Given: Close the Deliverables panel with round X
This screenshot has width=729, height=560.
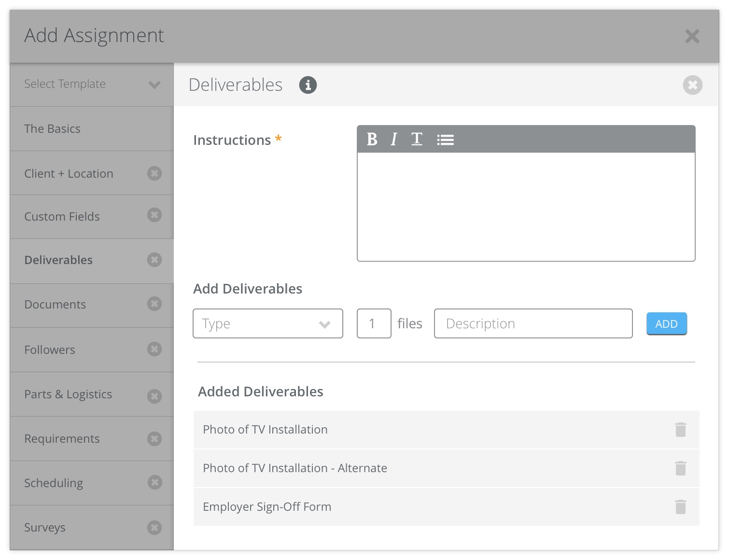Looking at the screenshot, I should point(692,85).
